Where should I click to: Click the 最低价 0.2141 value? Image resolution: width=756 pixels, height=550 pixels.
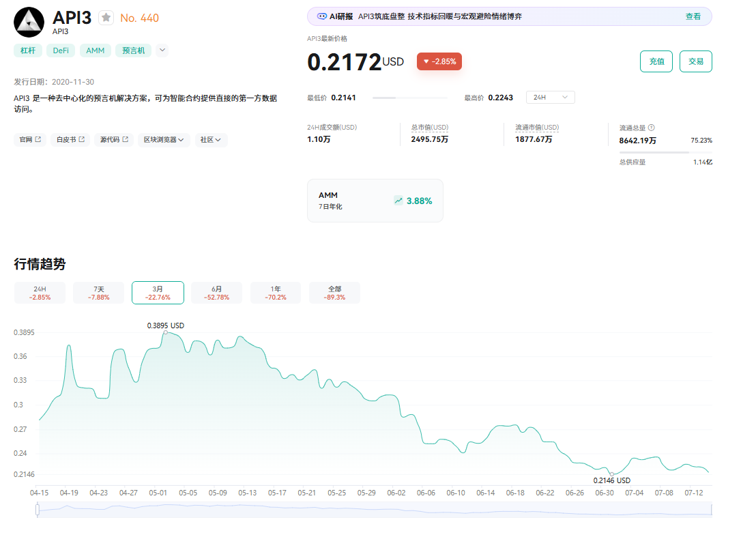click(343, 98)
